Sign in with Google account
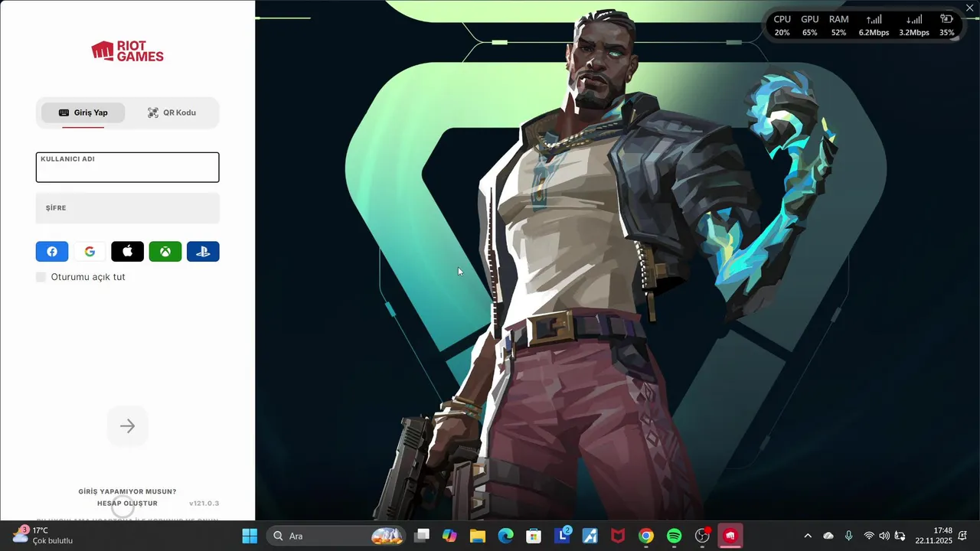 [x=90, y=251]
